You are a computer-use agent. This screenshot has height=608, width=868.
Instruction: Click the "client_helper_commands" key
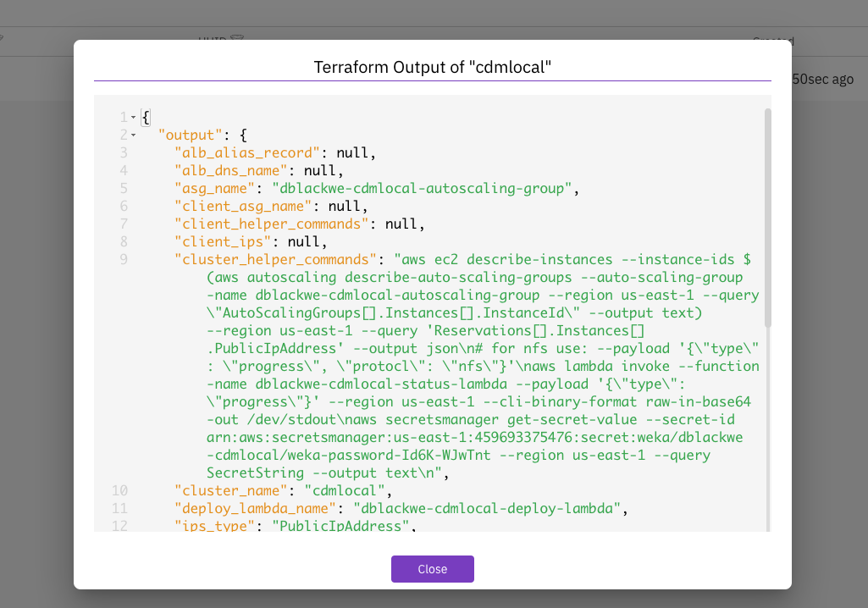pos(275,224)
